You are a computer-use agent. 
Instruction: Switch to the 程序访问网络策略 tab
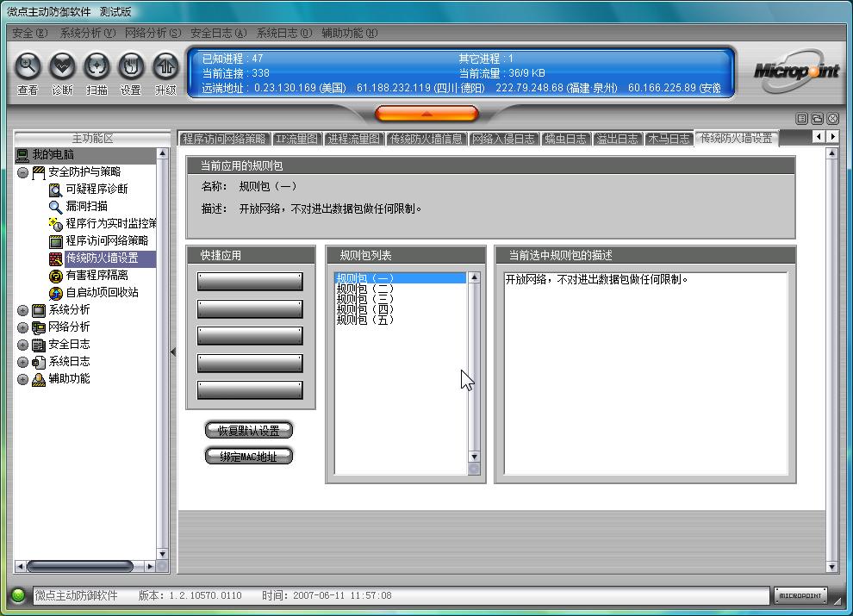224,139
